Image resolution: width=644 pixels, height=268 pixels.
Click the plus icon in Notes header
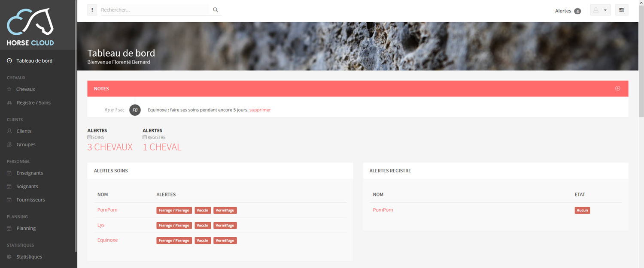[x=617, y=88]
